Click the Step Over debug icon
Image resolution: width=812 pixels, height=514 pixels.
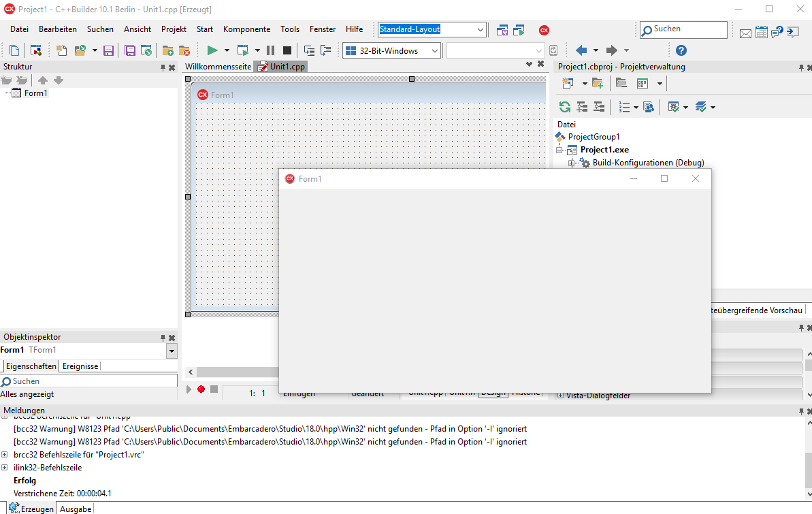[x=326, y=50]
